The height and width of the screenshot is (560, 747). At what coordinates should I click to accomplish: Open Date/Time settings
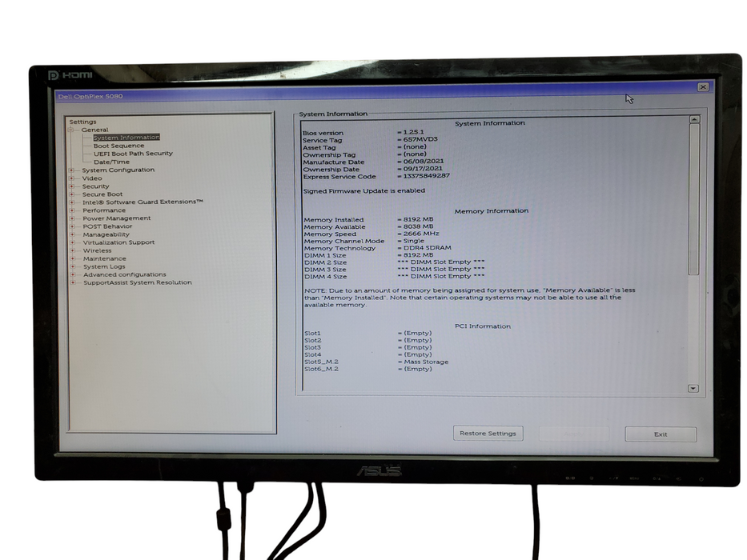click(x=111, y=162)
